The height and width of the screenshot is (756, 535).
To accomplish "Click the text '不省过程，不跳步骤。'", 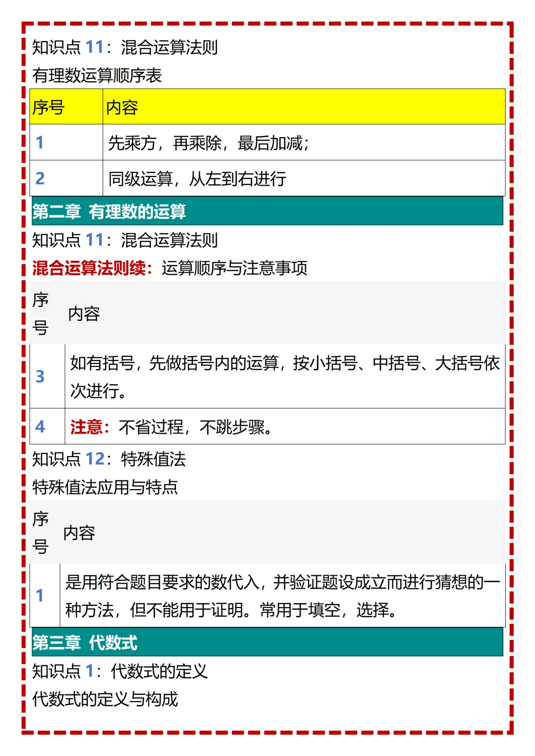I will tap(196, 427).
